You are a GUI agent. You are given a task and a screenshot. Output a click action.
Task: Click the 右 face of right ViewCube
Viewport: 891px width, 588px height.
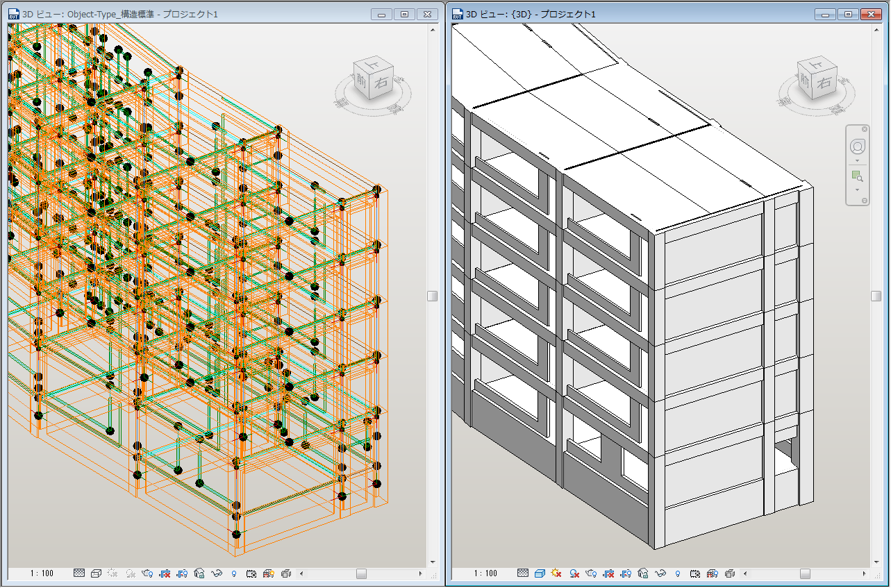[824, 83]
